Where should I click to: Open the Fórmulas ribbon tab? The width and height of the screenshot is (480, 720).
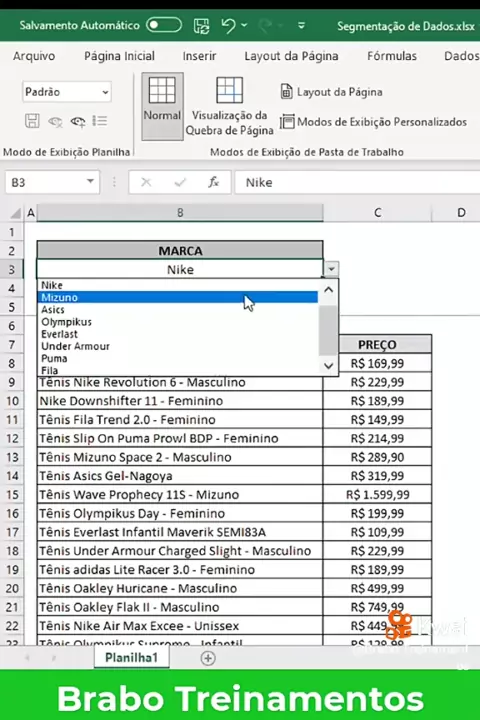(x=392, y=56)
